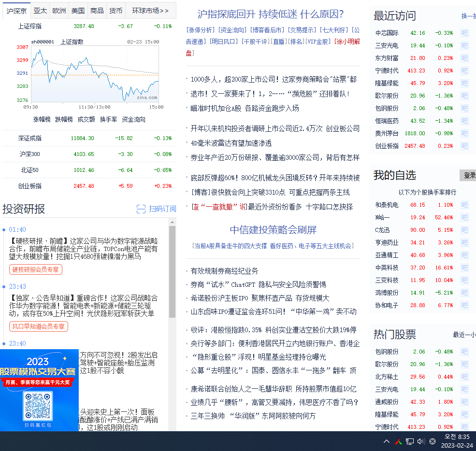Click the 投资研报 scrollbar up arrow
The image size is (476, 451).
[x=172, y=222]
